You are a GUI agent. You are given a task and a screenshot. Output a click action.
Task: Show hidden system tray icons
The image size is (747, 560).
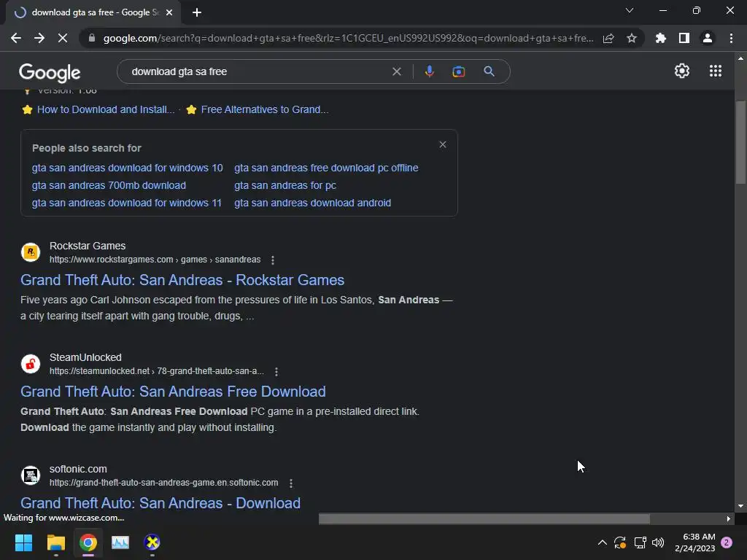602,542
